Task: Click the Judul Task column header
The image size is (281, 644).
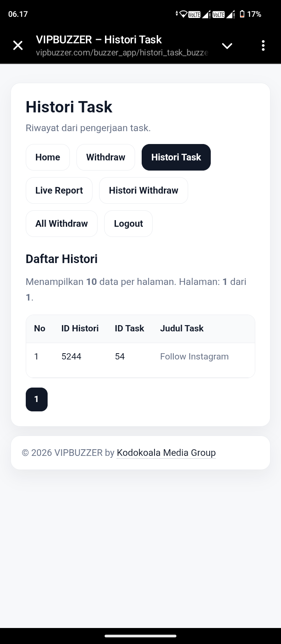Action: (182, 329)
